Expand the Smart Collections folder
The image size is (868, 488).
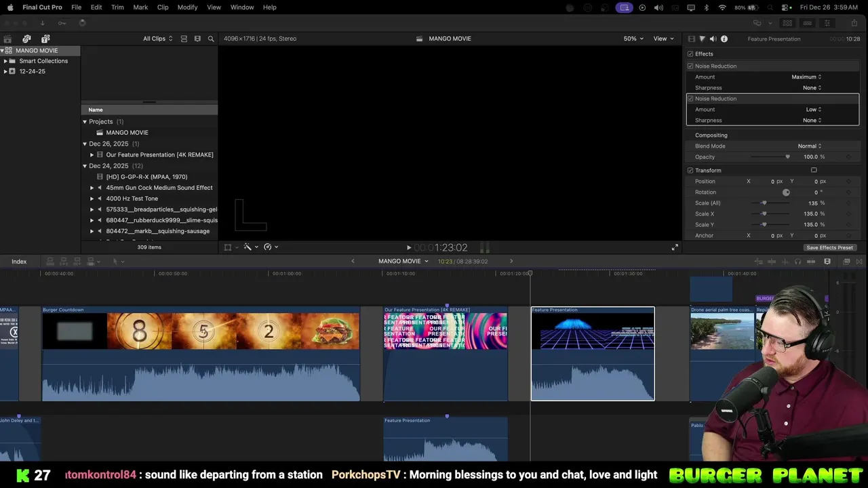coord(5,61)
